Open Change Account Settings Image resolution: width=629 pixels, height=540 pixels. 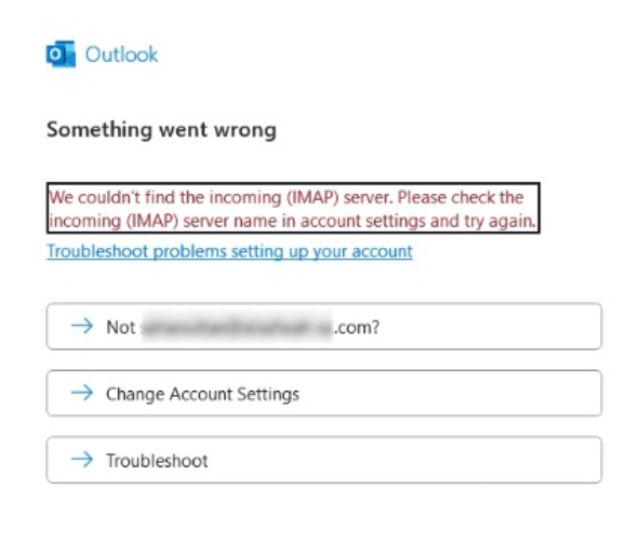pyautogui.click(x=324, y=393)
